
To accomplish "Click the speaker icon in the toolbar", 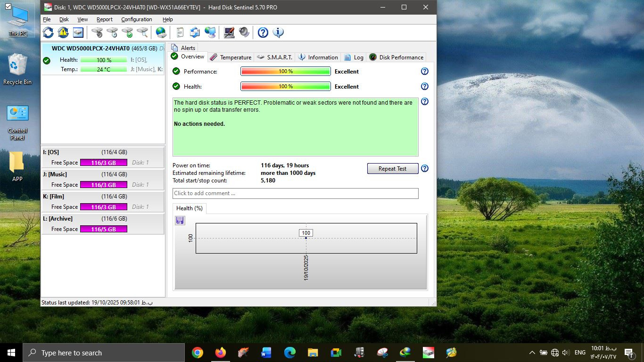I will click(x=244, y=33).
